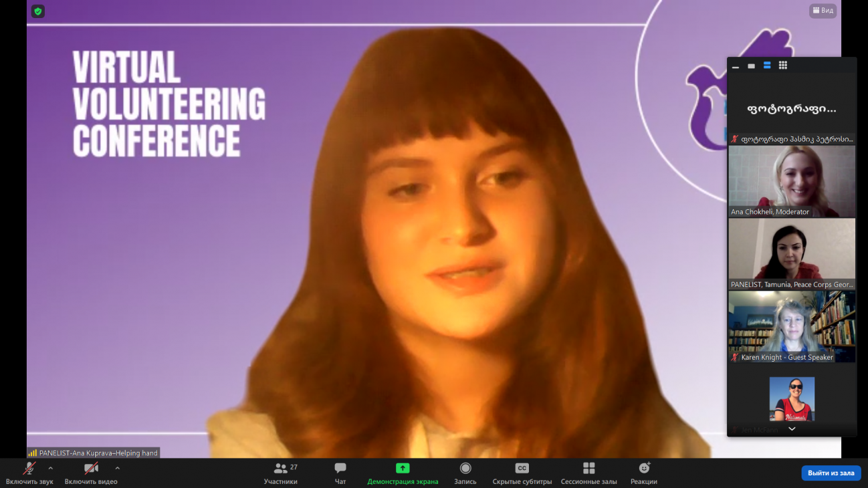
Task: Click the green encryption shield icon
Action: (x=38, y=11)
